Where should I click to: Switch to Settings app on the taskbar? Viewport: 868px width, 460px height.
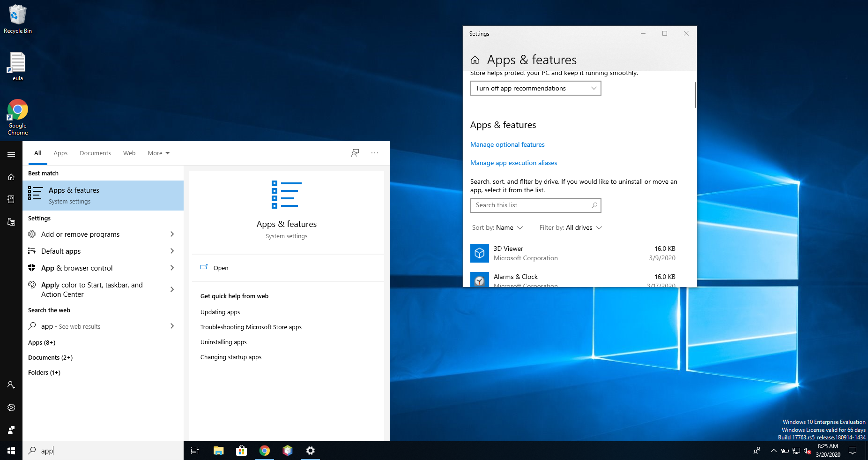[311, 451]
